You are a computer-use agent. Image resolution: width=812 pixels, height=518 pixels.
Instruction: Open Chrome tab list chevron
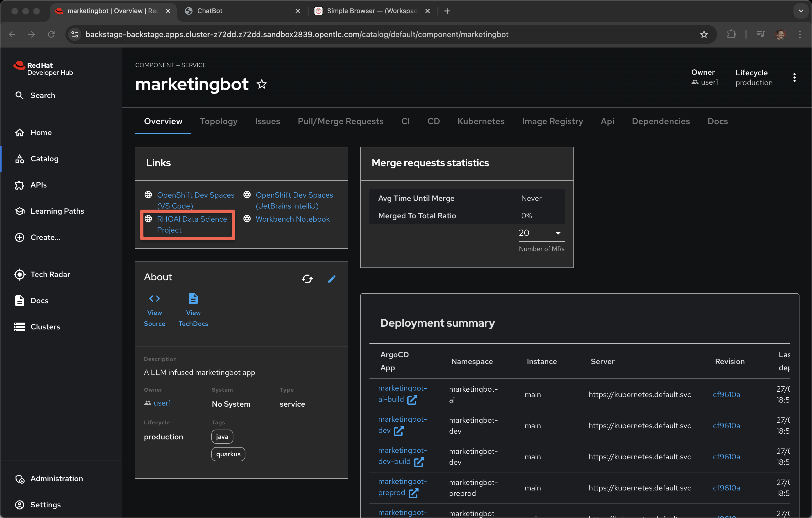click(801, 11)
